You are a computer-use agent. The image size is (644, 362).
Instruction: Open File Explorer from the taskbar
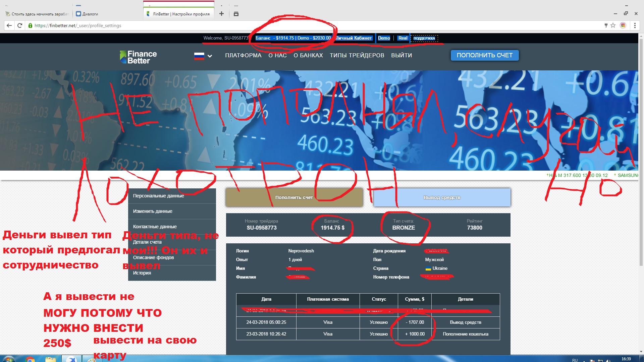(50, 359)
